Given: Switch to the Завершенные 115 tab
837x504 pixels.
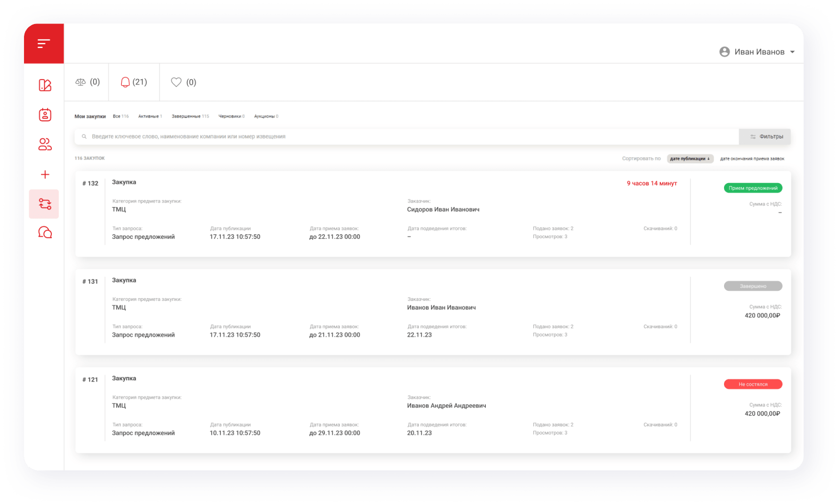Looking at the screenshot, I should pyautogui.click(x=190, y=116).
